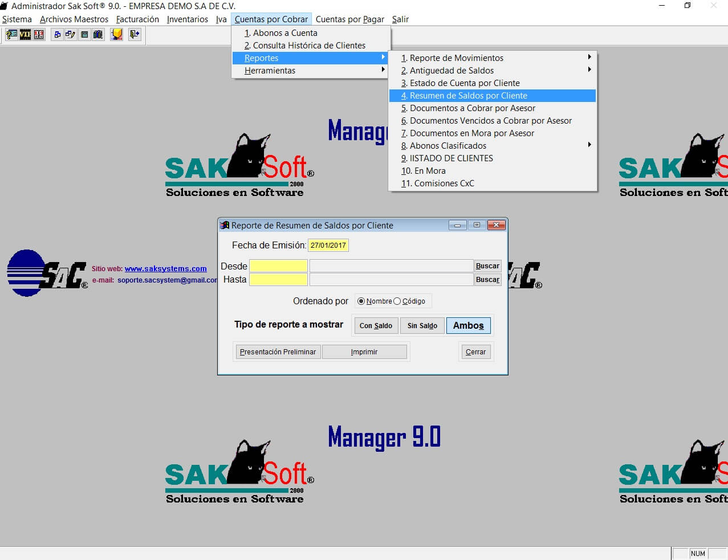Click the Hasta yellow code field

pos(279,280)
